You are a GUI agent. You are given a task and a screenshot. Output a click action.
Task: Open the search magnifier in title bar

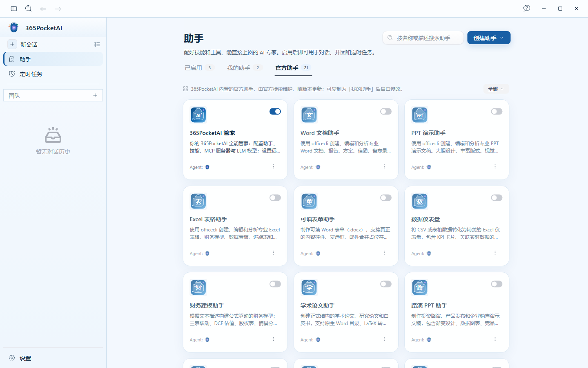pyautogui.click(x=29, y=9)
